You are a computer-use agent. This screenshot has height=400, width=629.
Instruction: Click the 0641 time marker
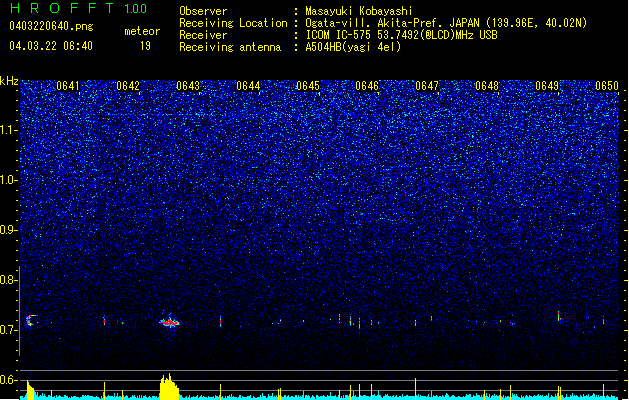[68, 86]
